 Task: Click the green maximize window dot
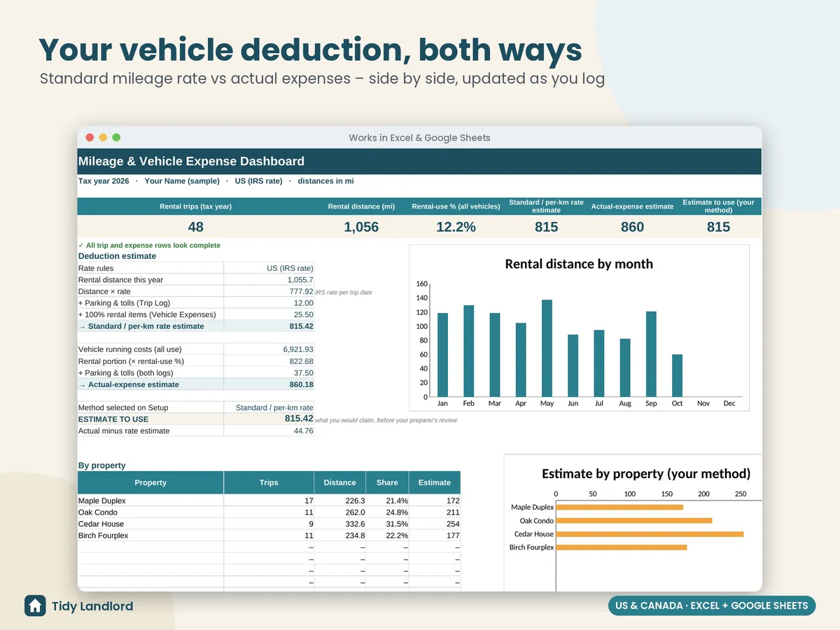click(x=116, y=137)
